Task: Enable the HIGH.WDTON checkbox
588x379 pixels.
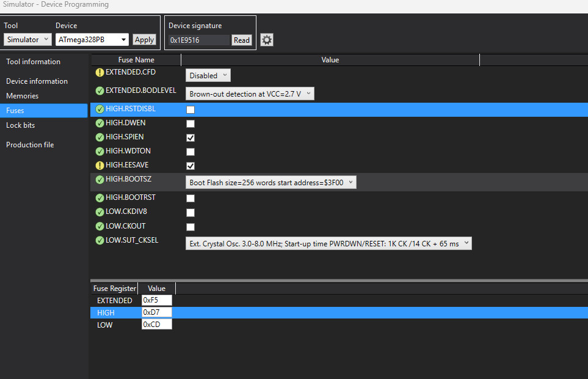Action: 191,152
